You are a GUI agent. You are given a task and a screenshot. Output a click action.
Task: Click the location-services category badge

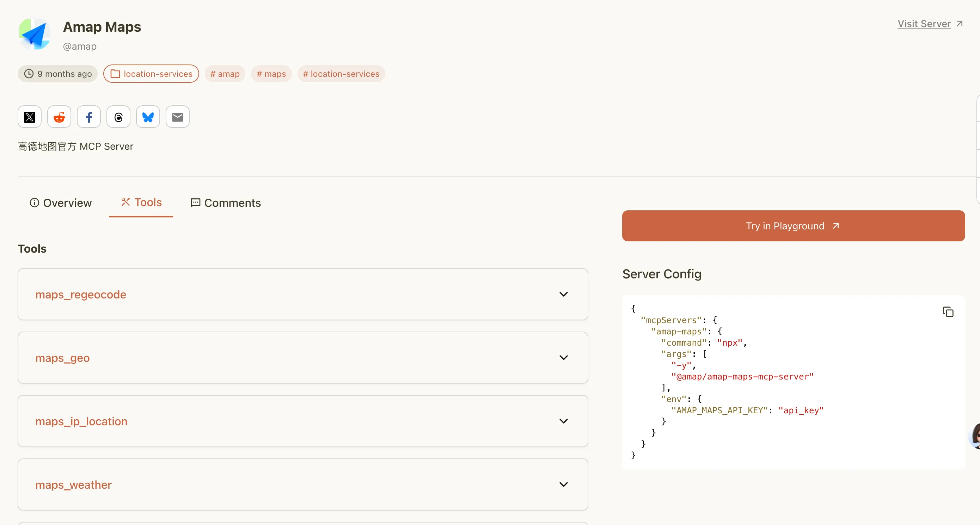[152, 74]
